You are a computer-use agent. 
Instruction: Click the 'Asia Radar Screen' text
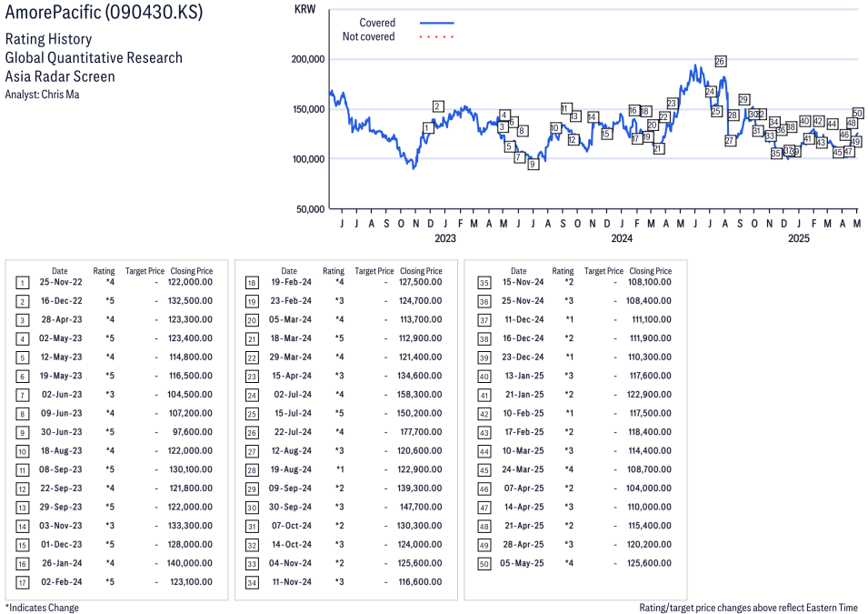60,76
